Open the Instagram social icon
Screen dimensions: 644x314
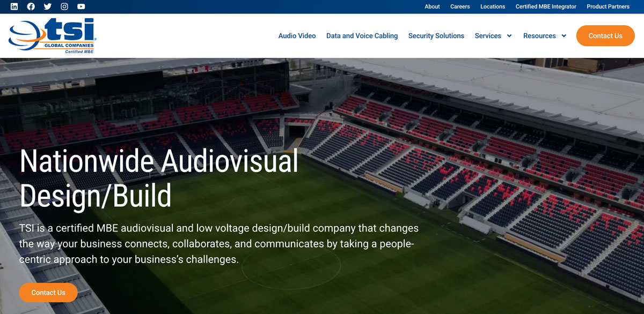64,6
